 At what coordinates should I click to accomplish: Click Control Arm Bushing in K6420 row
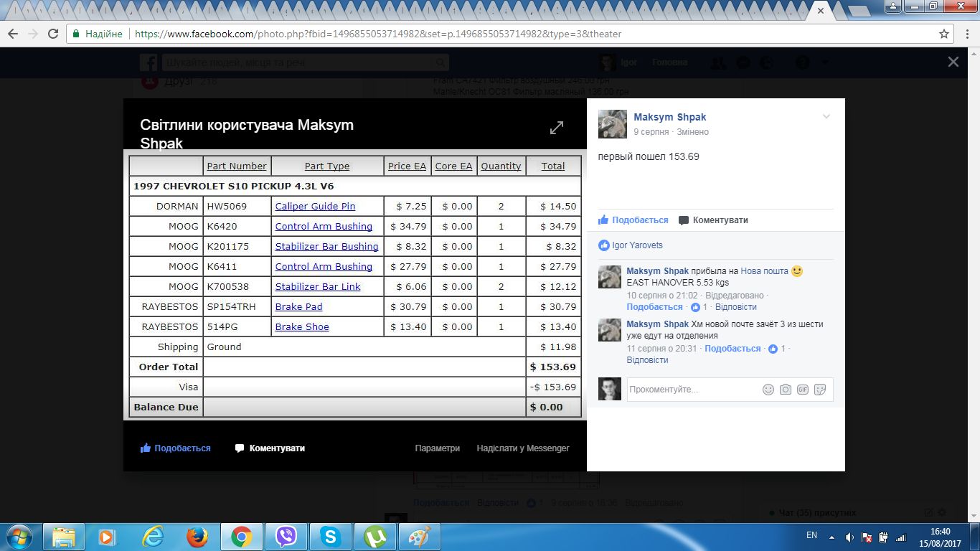[324, 226]
